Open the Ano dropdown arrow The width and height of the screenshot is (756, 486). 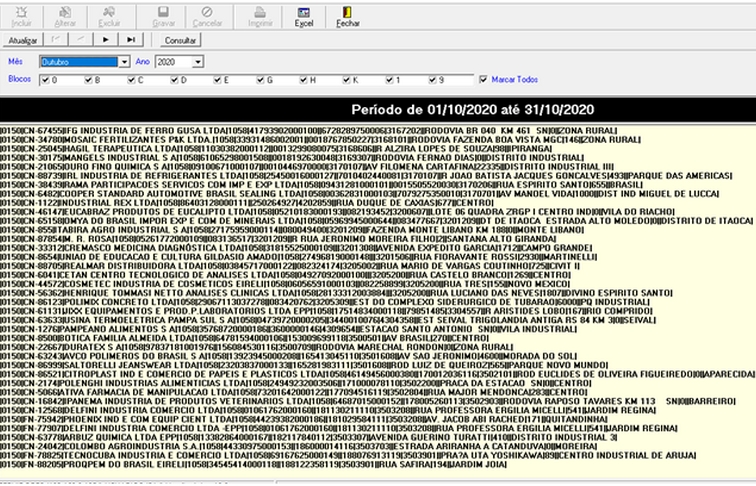[198, 62]
